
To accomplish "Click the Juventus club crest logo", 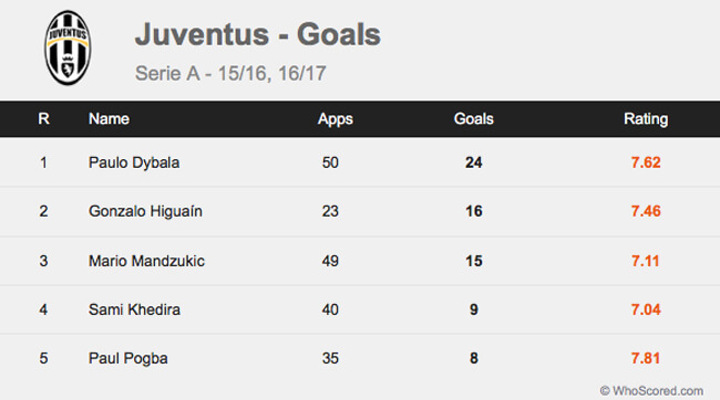I will pos(68,48).
